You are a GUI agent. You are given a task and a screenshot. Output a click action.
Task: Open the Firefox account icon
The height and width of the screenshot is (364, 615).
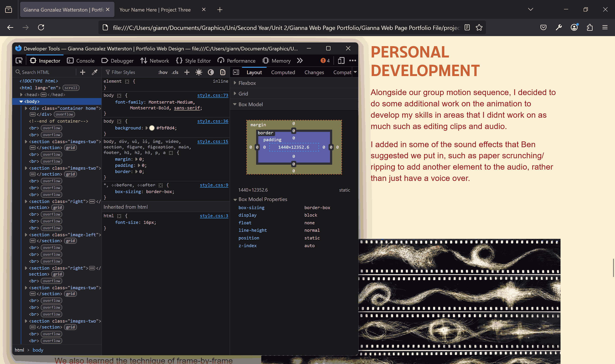574,27
